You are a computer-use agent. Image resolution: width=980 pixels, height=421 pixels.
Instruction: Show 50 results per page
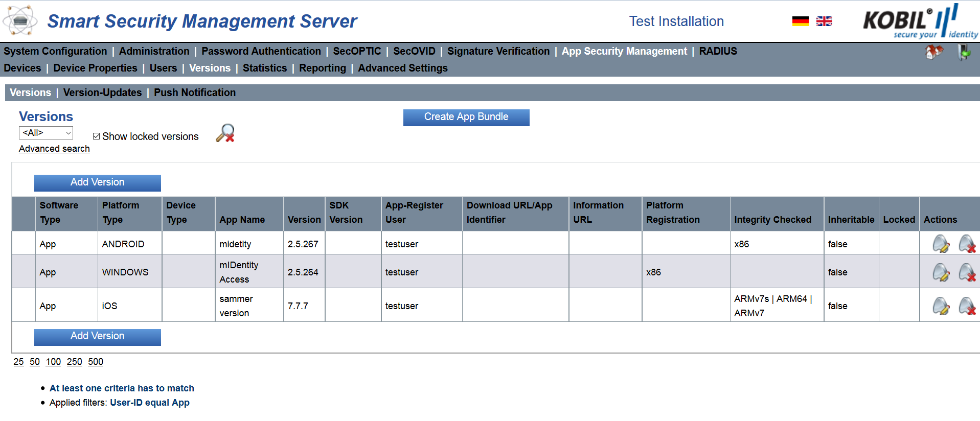(x=35, y=362)
